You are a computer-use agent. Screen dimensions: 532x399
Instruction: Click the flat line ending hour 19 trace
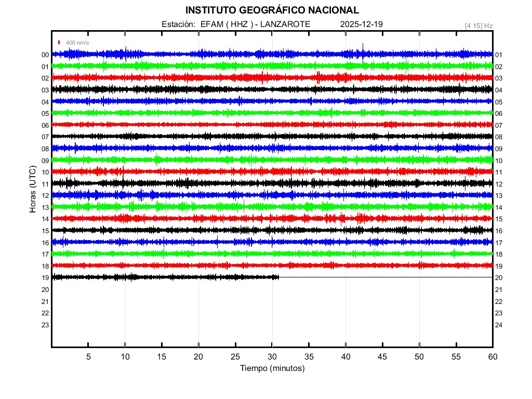(x=384, y=277)
